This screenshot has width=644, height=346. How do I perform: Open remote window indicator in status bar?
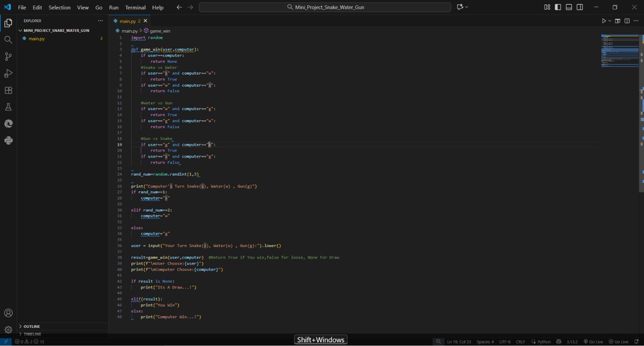point(5,342)
